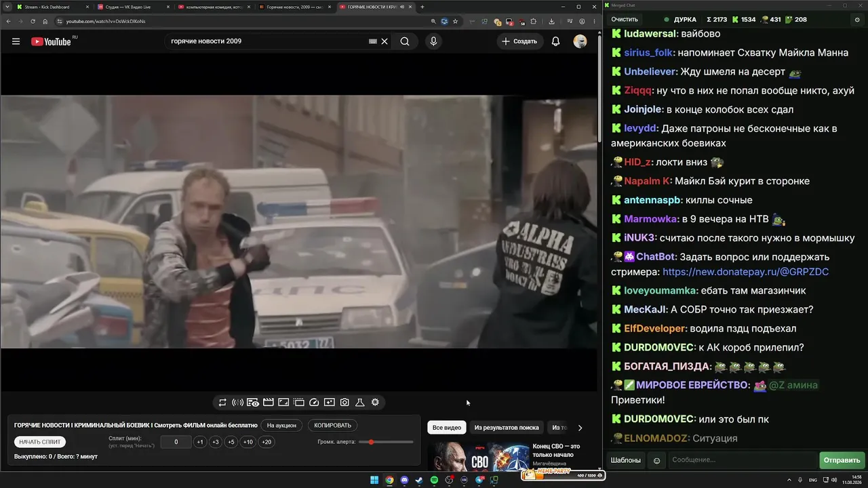Viewport: 868px width, 488px height.
Task: Open the YouTube guide hamburger menu
Action: (x=16, y=41)
